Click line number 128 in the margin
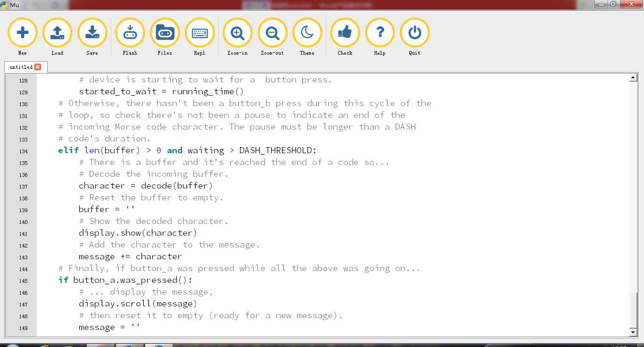The height and width of the screenshot is (347, 644). [23, 81]
